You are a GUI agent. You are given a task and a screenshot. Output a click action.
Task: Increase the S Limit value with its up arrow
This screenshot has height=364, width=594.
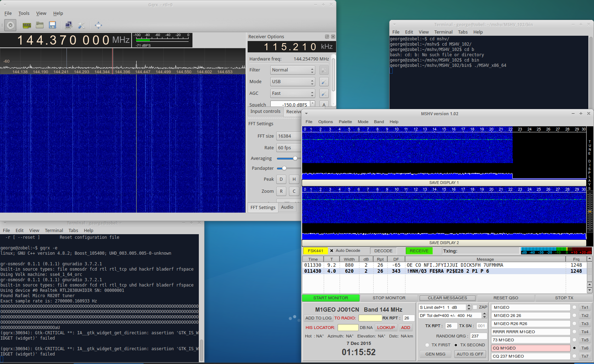pyautogui.click(x=469, y=306)
